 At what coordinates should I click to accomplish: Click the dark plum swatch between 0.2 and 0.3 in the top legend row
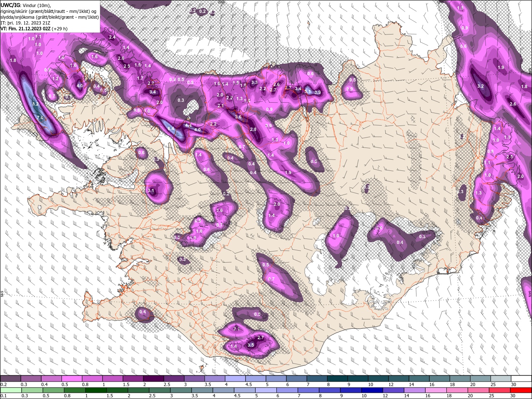10,379
